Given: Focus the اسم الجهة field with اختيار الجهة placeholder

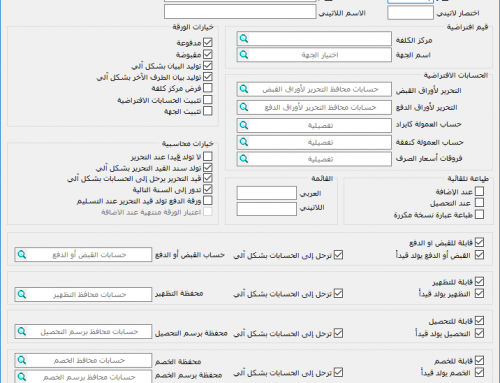Looking at the screenshot, I should tap(314, 55).
